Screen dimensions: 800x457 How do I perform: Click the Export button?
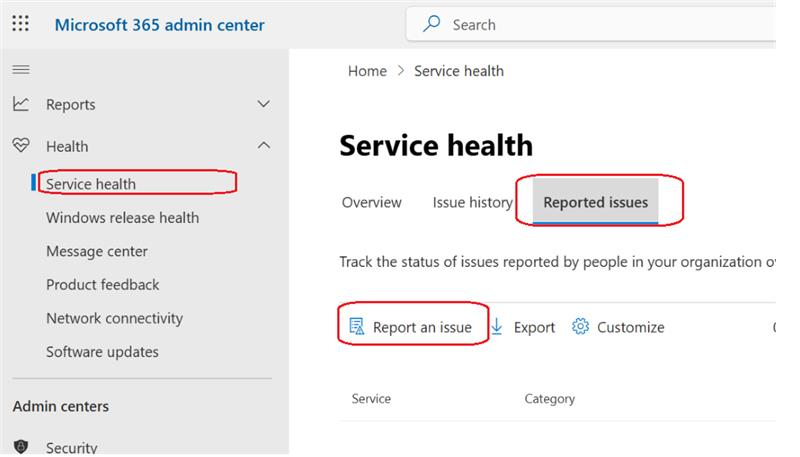click(523, 327)
